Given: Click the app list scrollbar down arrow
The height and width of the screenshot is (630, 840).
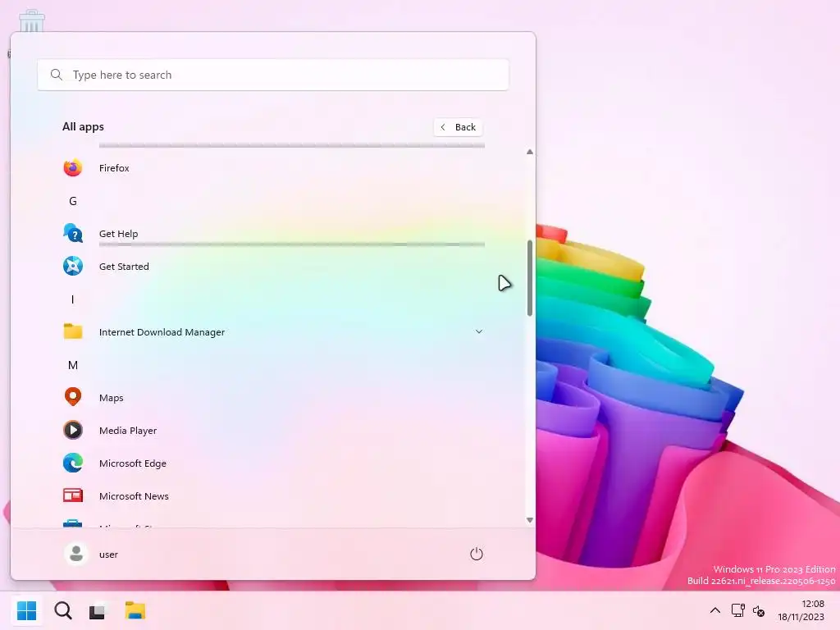Looking at the screenshot, I should [x=530, y=519].
